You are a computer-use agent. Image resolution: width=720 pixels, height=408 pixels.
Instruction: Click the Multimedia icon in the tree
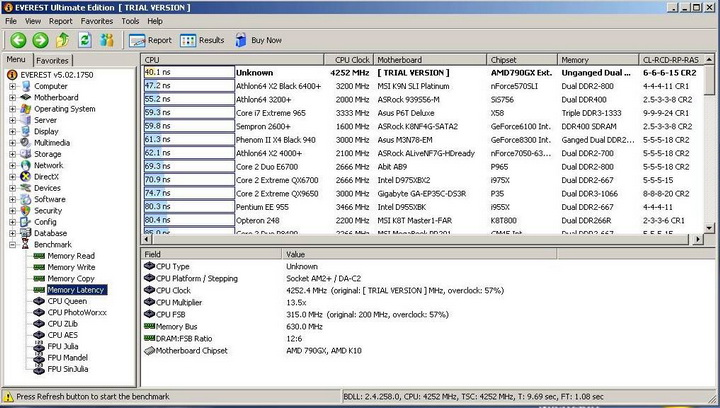(x=26, y=143)
